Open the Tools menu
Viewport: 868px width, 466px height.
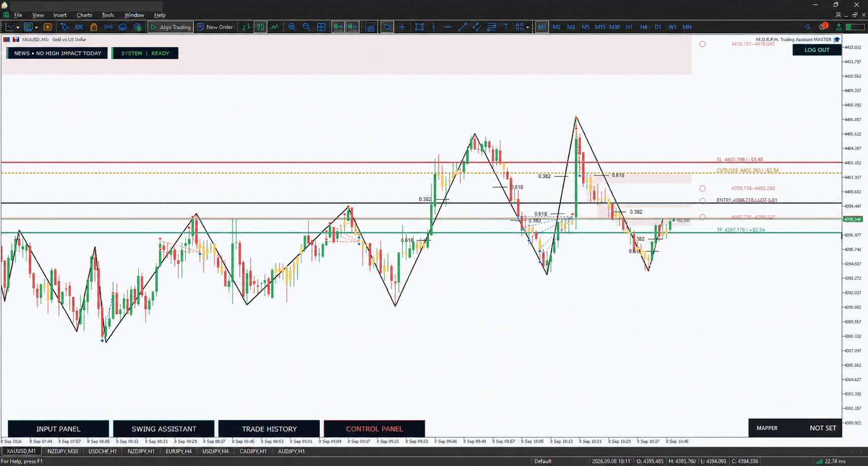(108, 15)
